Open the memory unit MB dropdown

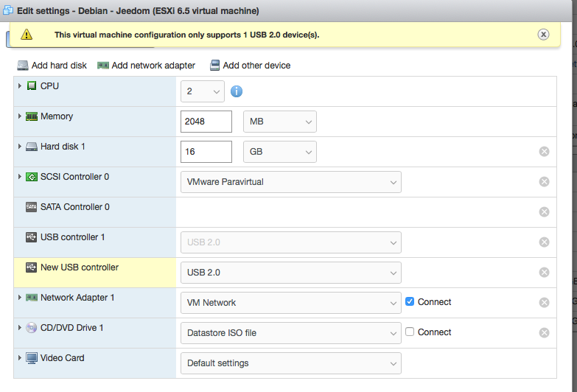(x=279, y=122)
